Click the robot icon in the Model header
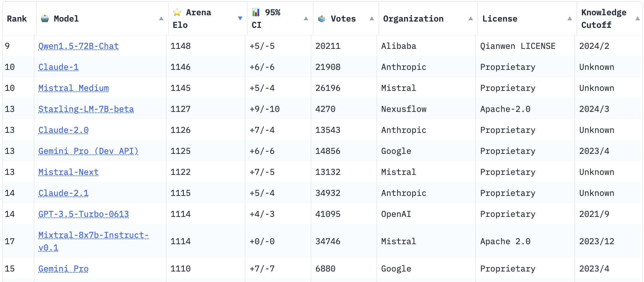The width and height of the screenshot is (644, 282). click(45, 18)
